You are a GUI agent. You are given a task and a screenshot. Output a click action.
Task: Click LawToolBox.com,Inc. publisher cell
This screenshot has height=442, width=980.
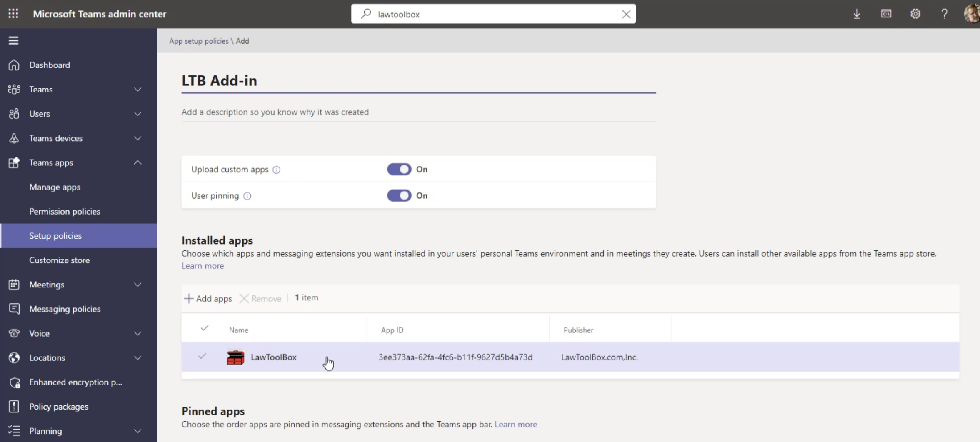(x=599, y=357)
